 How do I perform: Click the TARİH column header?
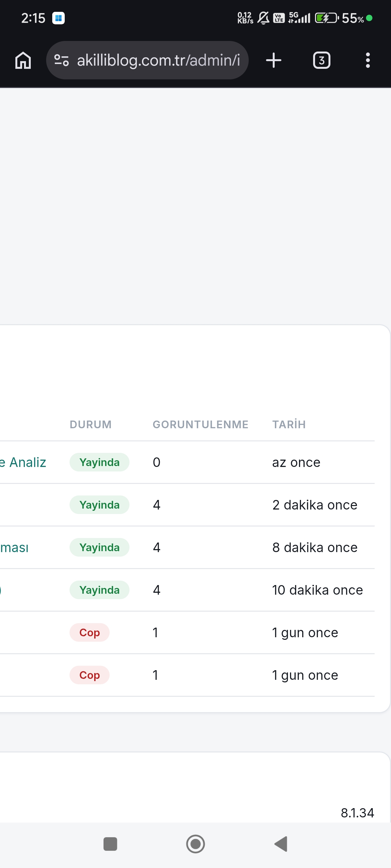click(289, 424)
